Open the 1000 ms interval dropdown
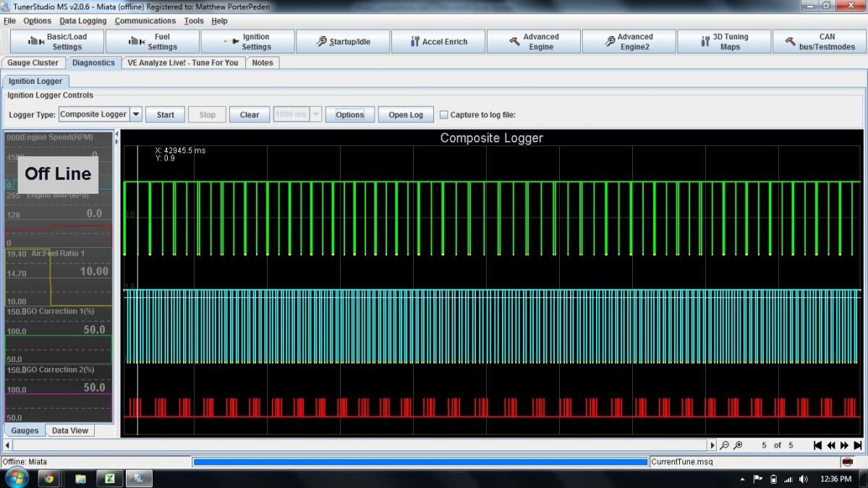 click(x=315, y=114)
